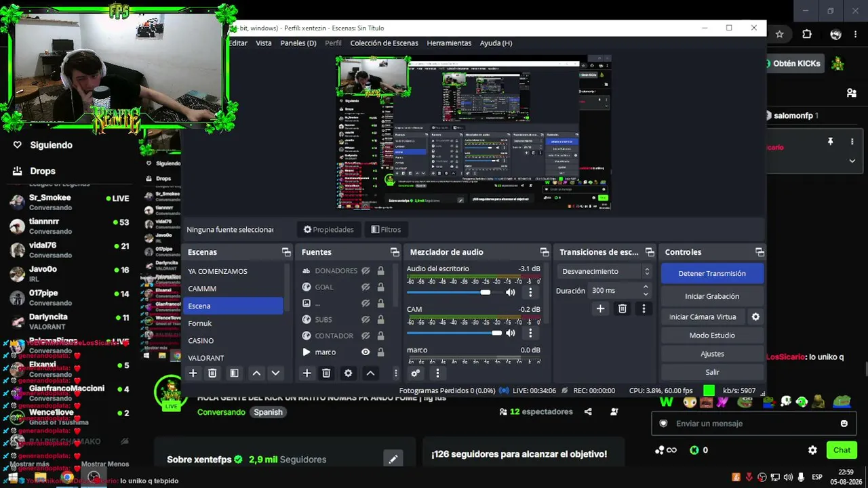This screenshot has height=488, width=868.
Task: Adjust the Duración 300 ms stepper
Action: (646, 290)
